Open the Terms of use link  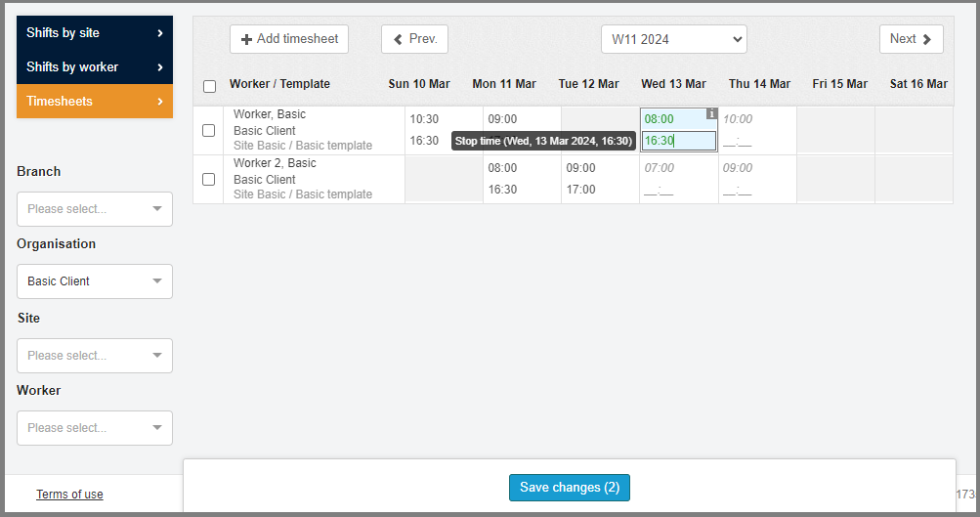(x=69, y=495)
